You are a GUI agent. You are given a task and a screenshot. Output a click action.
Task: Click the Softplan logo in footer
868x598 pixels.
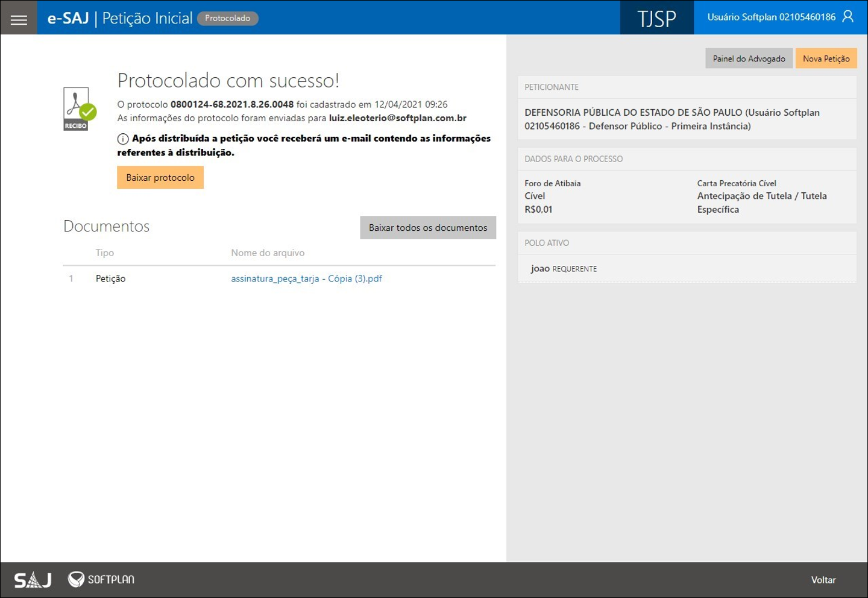point(101,579)
